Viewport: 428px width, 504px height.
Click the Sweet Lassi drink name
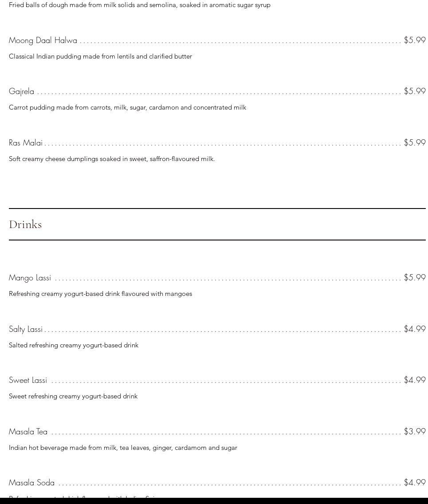(28, 380)
